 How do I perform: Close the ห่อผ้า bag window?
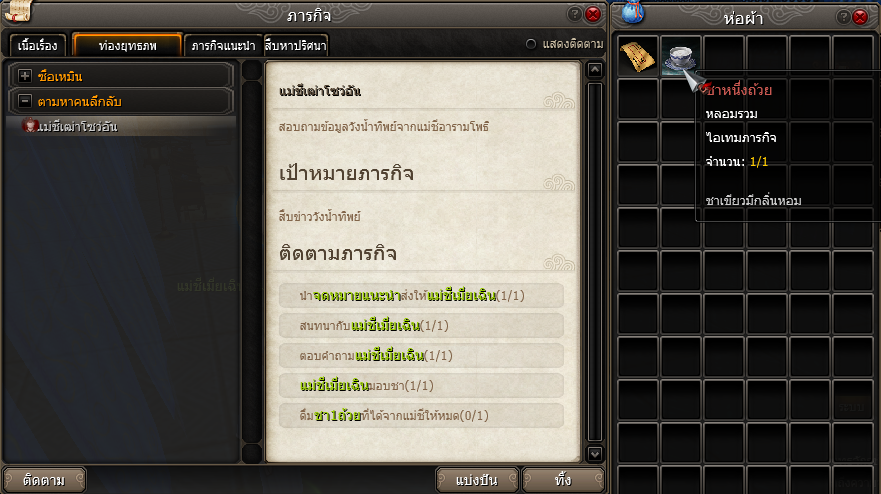coord(860,17)
